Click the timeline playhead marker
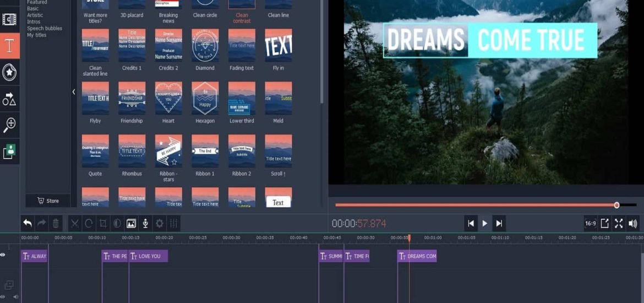The image size is (644, 303). [x=409, y=237]
